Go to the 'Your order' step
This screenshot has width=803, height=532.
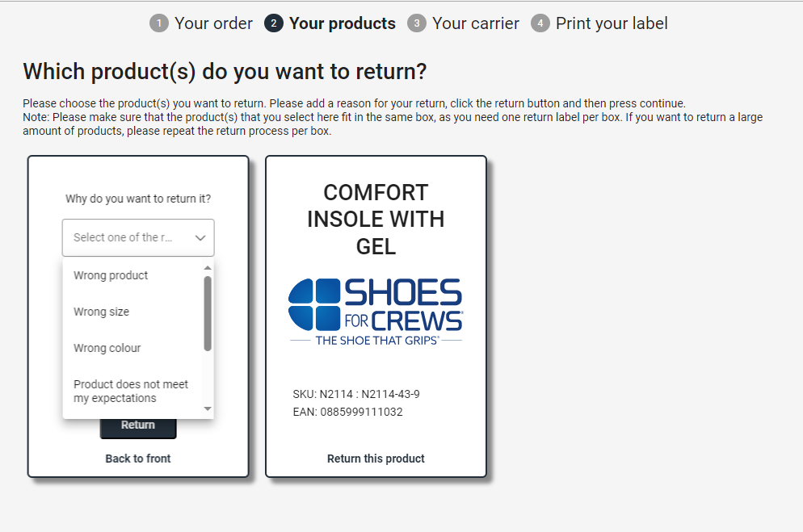213,23
